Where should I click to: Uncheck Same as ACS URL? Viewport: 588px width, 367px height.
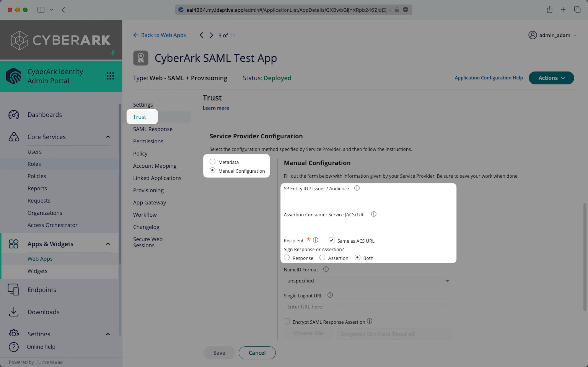331,240
